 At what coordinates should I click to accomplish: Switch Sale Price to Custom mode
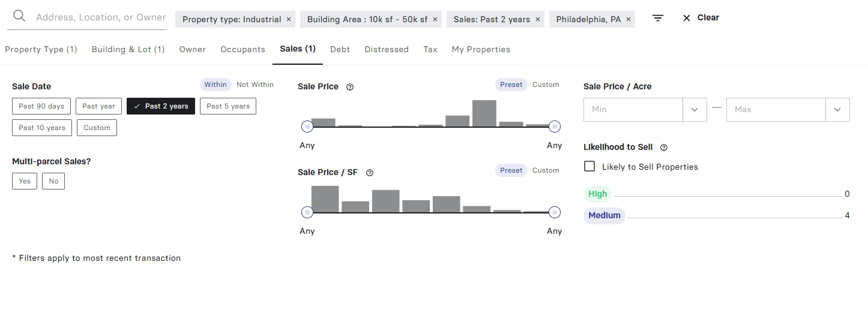click(546, 85)
